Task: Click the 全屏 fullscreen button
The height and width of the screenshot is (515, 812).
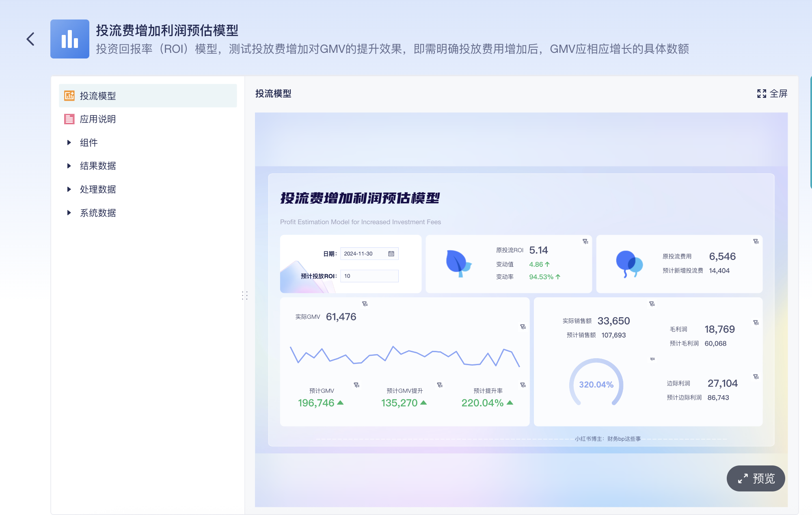Action: point(772,94)
